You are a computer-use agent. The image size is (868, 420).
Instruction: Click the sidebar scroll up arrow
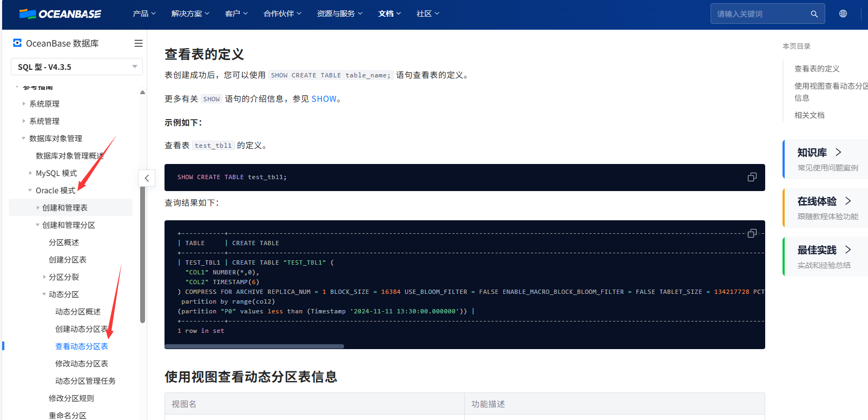tap(142, 92)
